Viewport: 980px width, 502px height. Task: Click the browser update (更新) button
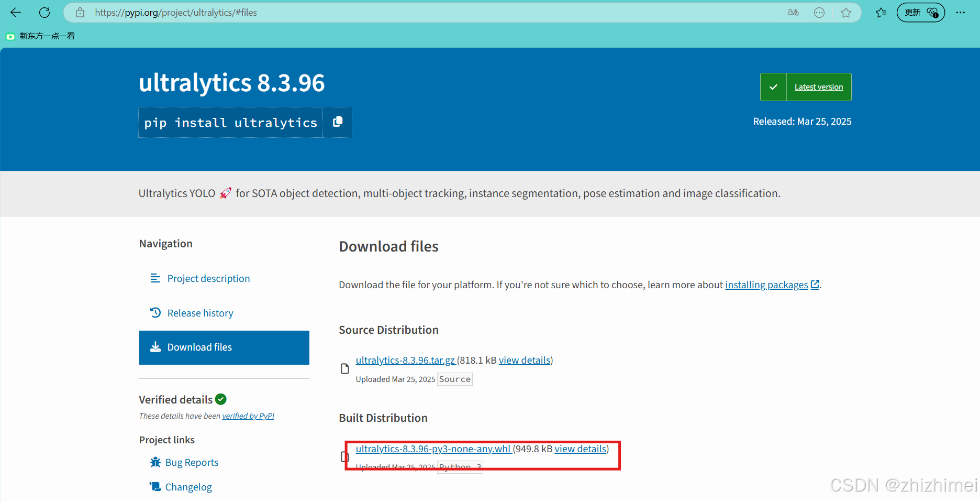[x=921, y=13]
